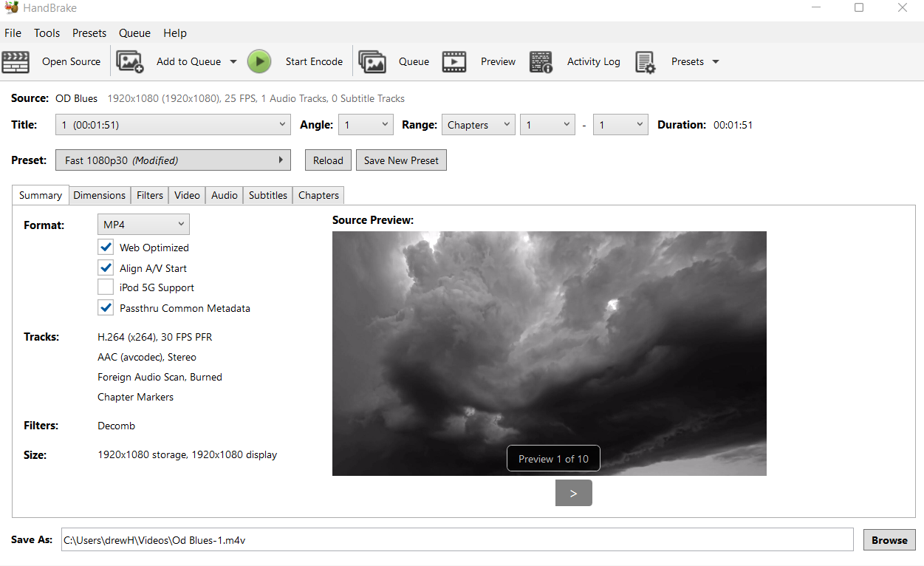Switch to the Subtitles tab
The width and height of the screenshot is (924, 566).
click(268, 195)
